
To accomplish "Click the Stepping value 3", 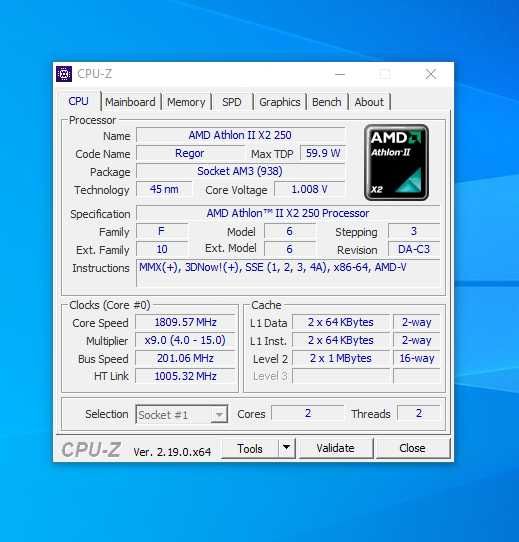I will pyautogui.click(x=414, y=231).
